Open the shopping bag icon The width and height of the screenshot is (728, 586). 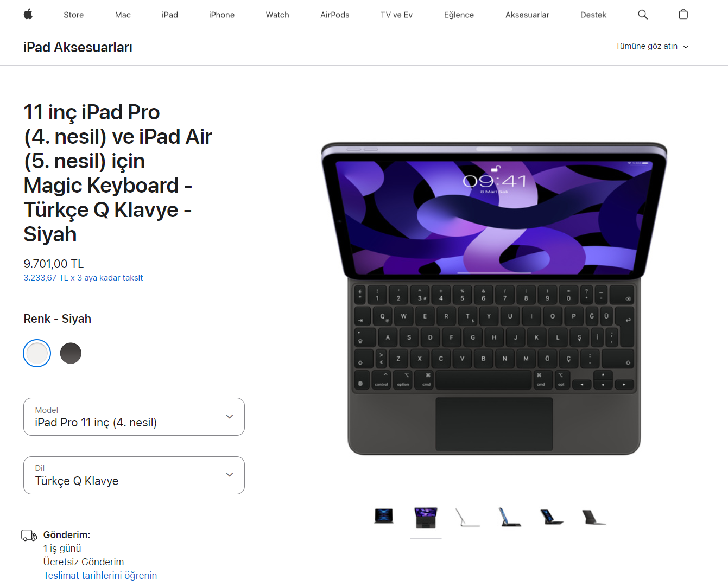click(683, 15)
